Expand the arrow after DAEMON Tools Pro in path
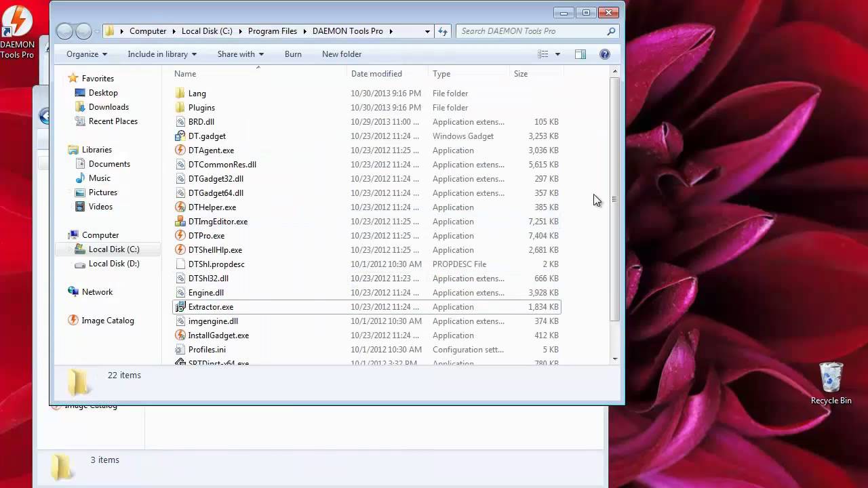The image size is (868, 488). coord(391,31)
